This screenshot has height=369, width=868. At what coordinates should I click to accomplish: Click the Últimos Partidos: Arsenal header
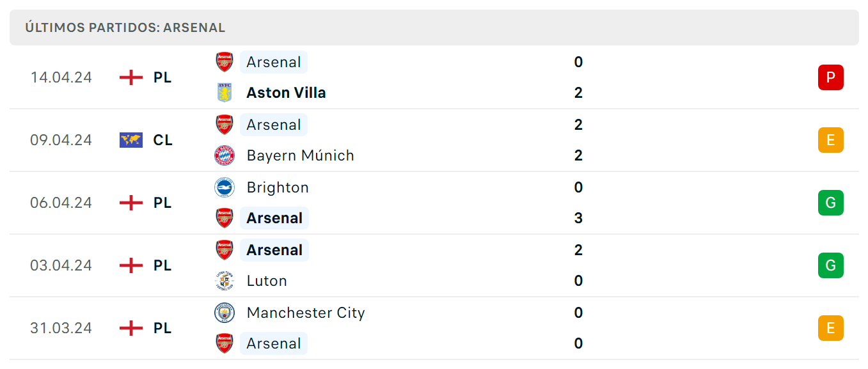(125, 27)
